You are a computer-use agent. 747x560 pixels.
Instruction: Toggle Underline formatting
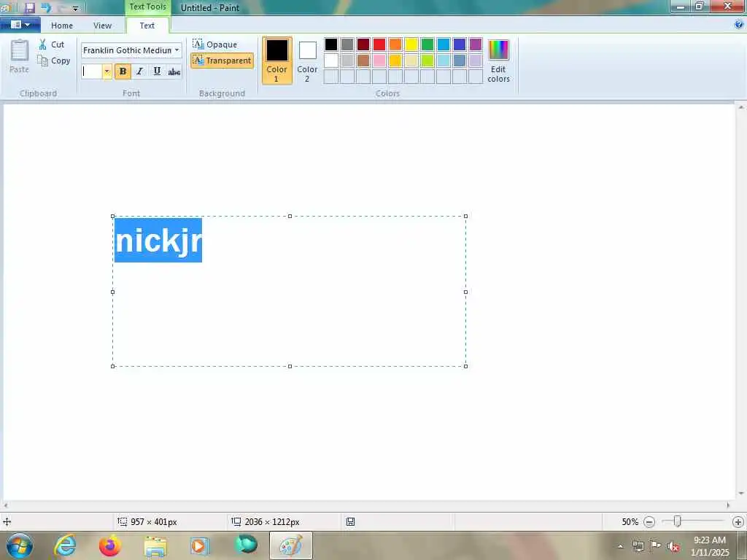pos(157,71)
